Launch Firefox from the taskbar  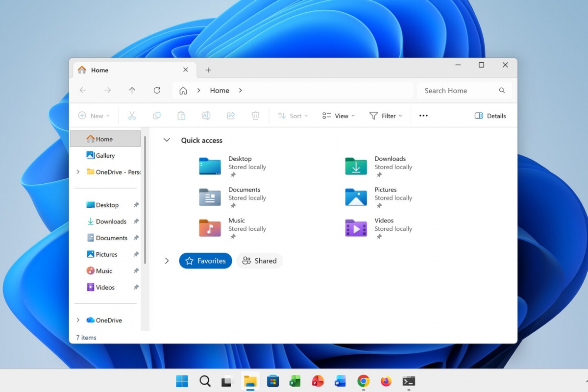pyautogui.click(x=386, y=381)
